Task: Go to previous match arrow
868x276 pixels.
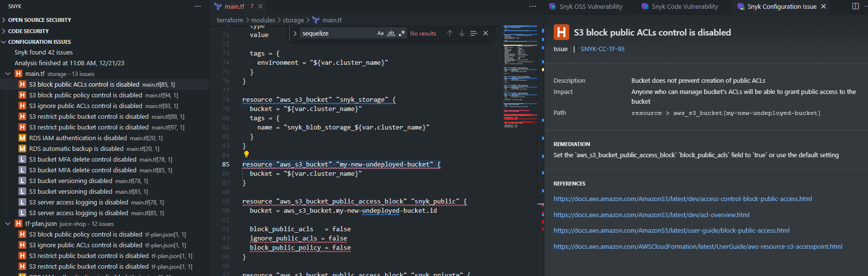Action: tap(450, 34)
